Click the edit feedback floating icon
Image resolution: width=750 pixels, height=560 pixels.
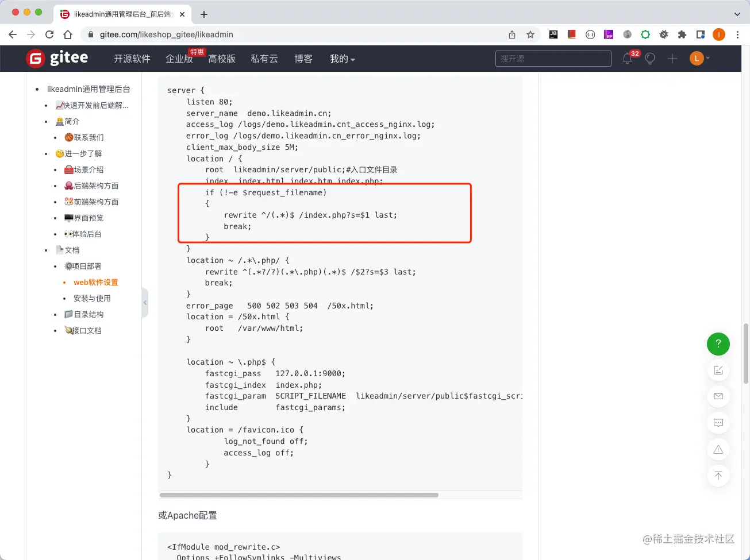coord(718,370)
